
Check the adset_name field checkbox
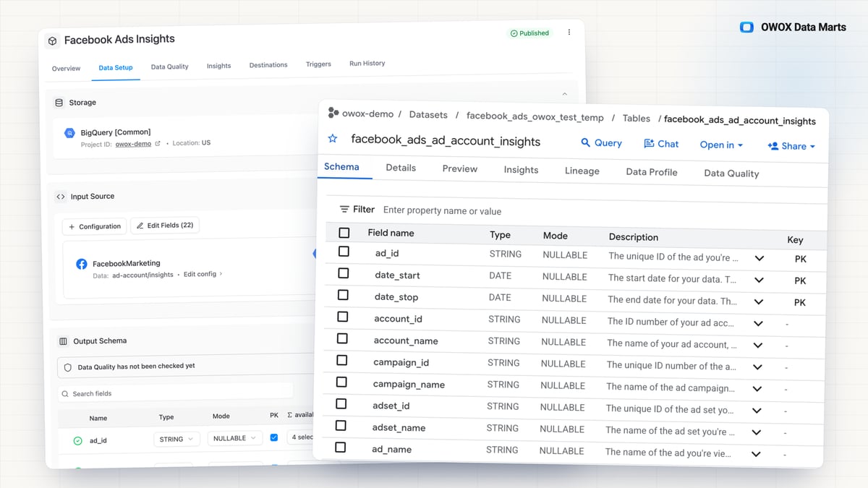pyautogui.click(x=341, y=426)
